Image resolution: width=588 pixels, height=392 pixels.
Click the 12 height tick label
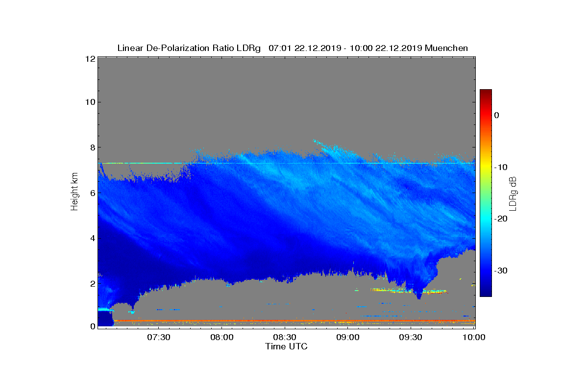[x=90, y=58]
